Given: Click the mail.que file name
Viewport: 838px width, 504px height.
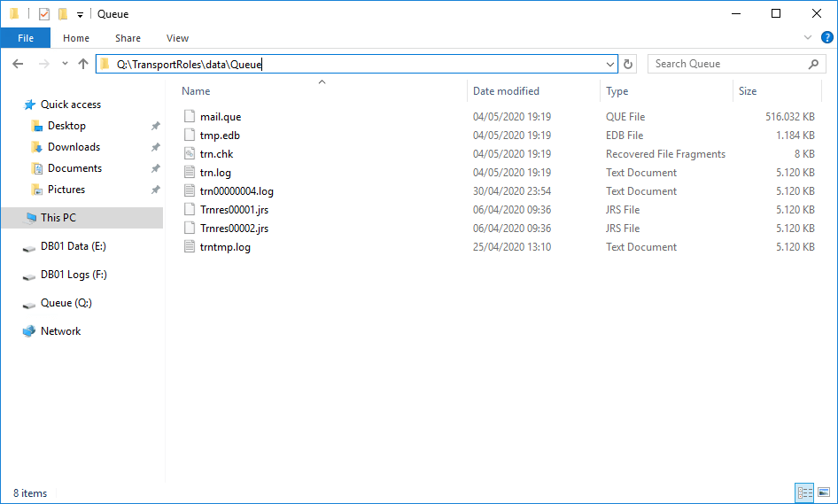Looking at the screenshot, I should (221, 117).
